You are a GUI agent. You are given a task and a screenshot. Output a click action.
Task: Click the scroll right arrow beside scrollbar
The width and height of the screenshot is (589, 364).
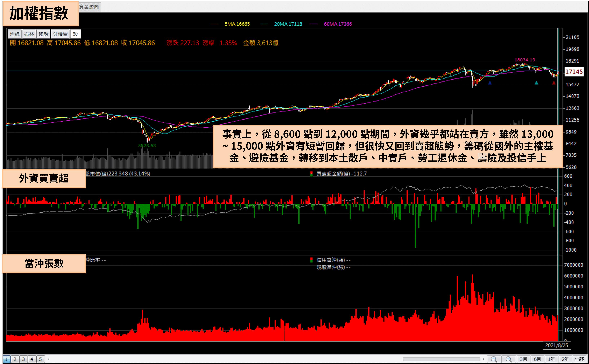(x=483, y=359)
